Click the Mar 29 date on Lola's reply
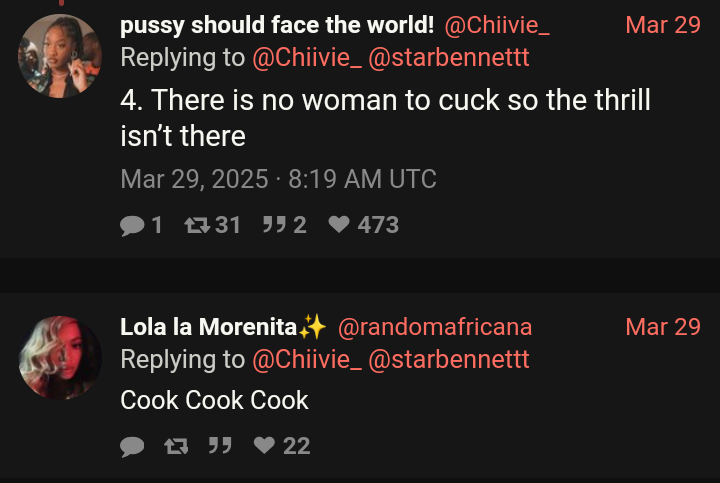 pos(662,327)
